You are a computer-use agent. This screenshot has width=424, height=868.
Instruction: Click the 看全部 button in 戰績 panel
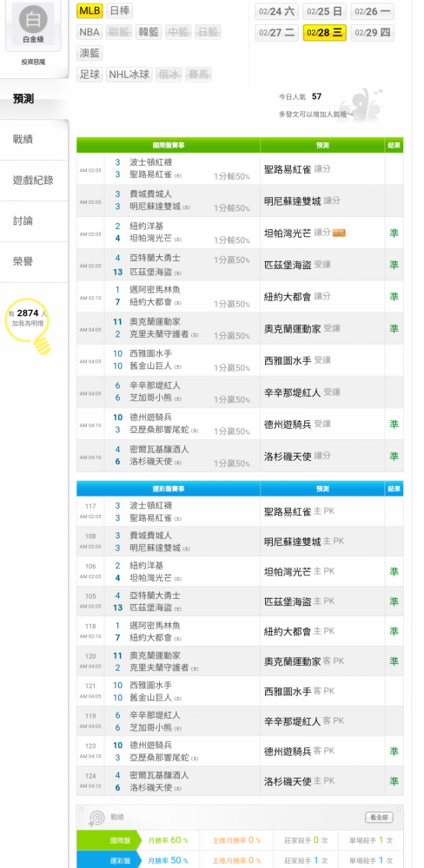(x=379, y=817)
